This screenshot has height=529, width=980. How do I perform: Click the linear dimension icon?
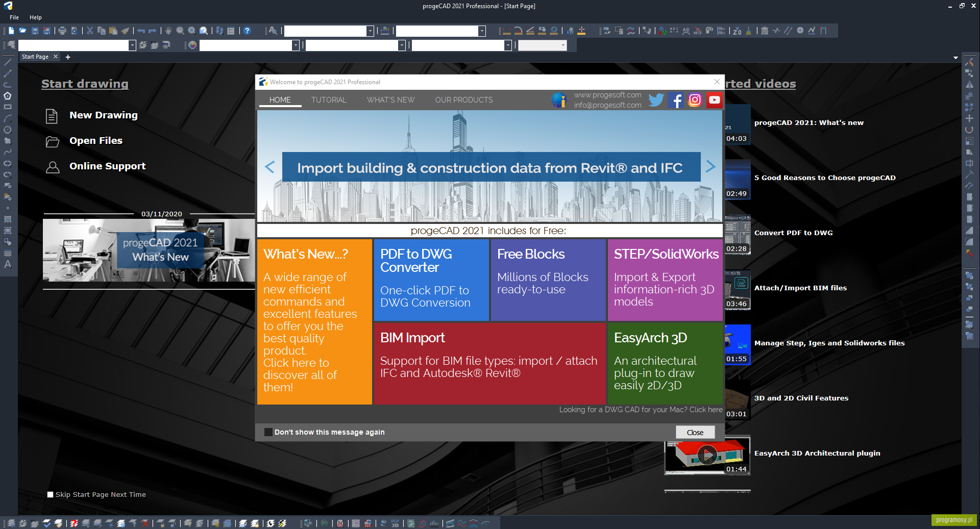point(507,31)
